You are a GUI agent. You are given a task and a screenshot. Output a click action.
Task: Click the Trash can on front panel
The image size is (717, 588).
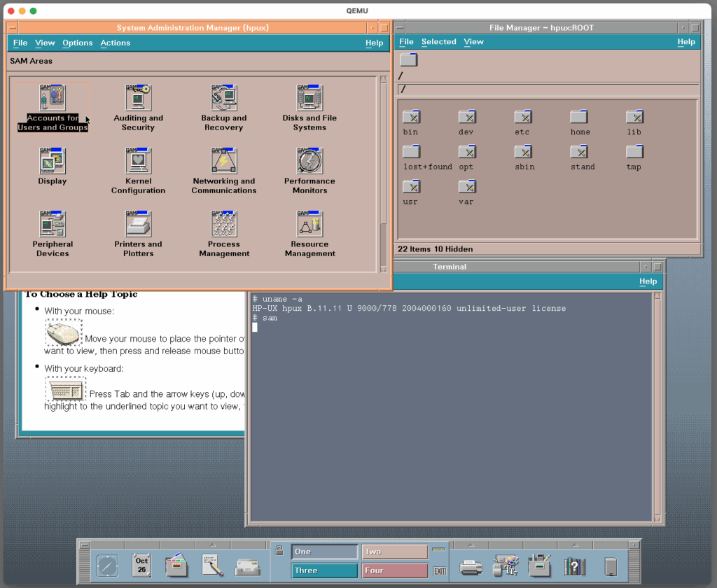[x=611, y=565]
